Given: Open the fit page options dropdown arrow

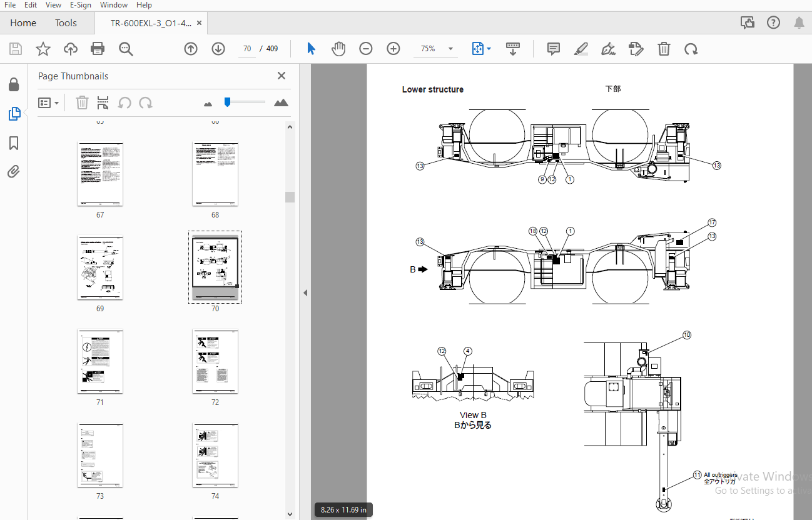Looking at the screenshot, I should pos(489,49).
